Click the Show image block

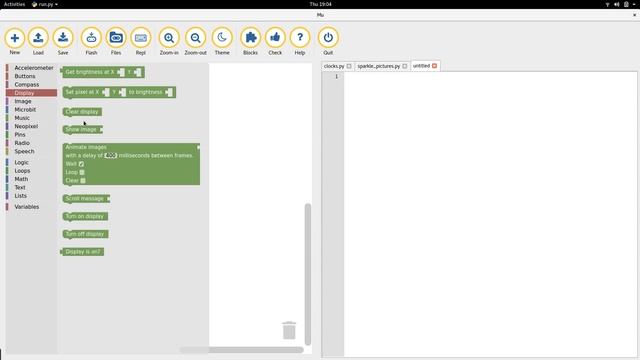(82, 129)
